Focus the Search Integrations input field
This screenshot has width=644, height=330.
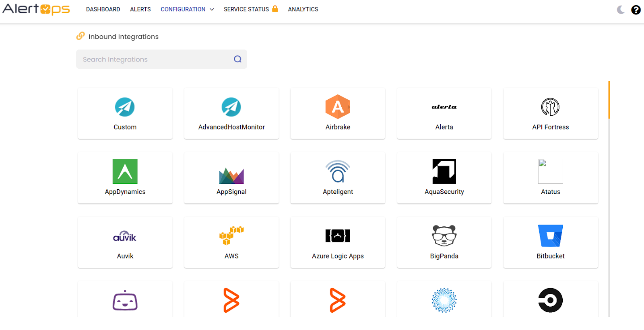point(155,59)
